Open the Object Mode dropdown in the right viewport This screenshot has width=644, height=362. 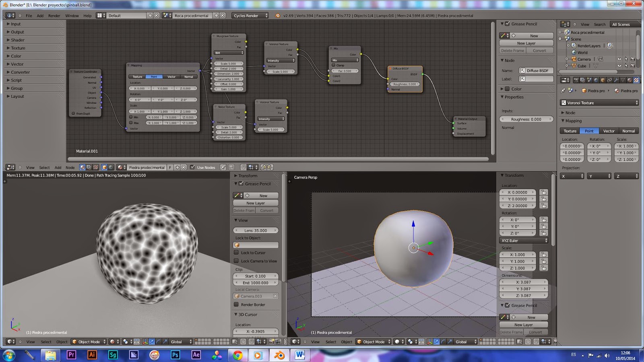(373, 342)
